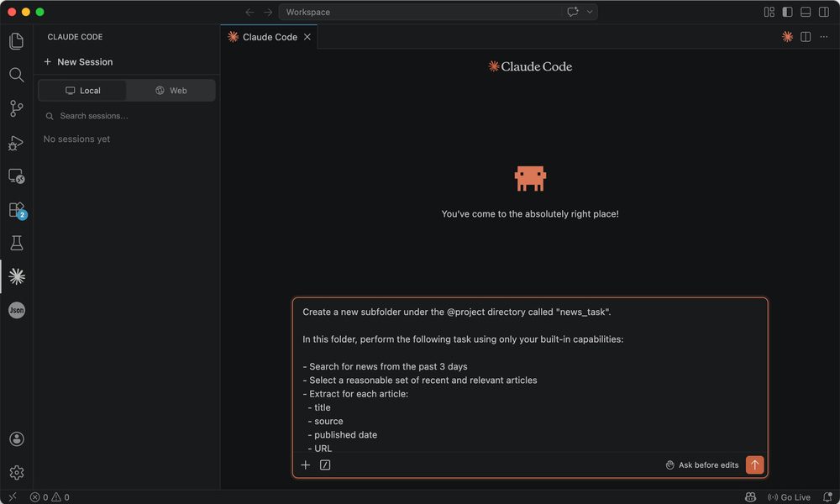The width and height of the screenshot is (840, 504).
Task: Open the Json extension icon
Action: pyautogui.click(x=16, y=310)
